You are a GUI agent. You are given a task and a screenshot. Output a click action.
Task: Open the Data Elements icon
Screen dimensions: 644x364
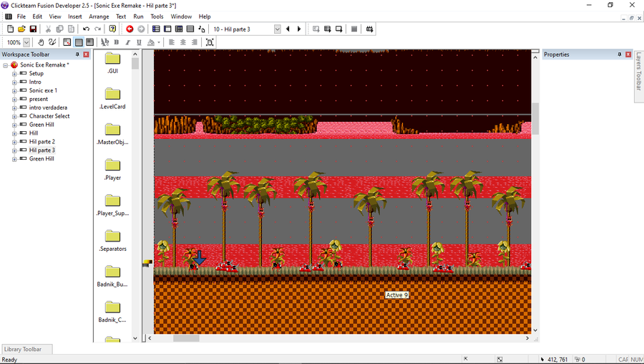click(x=202, y=29)
